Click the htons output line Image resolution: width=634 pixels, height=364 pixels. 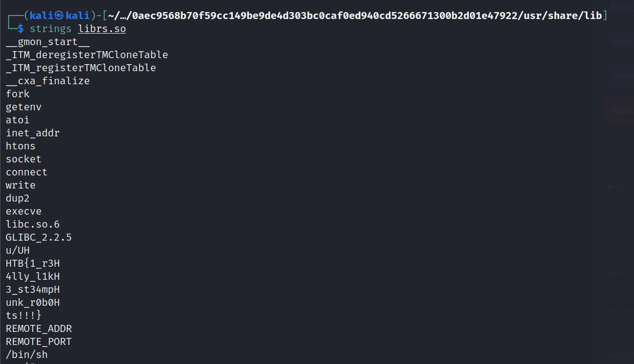(21, 146)
